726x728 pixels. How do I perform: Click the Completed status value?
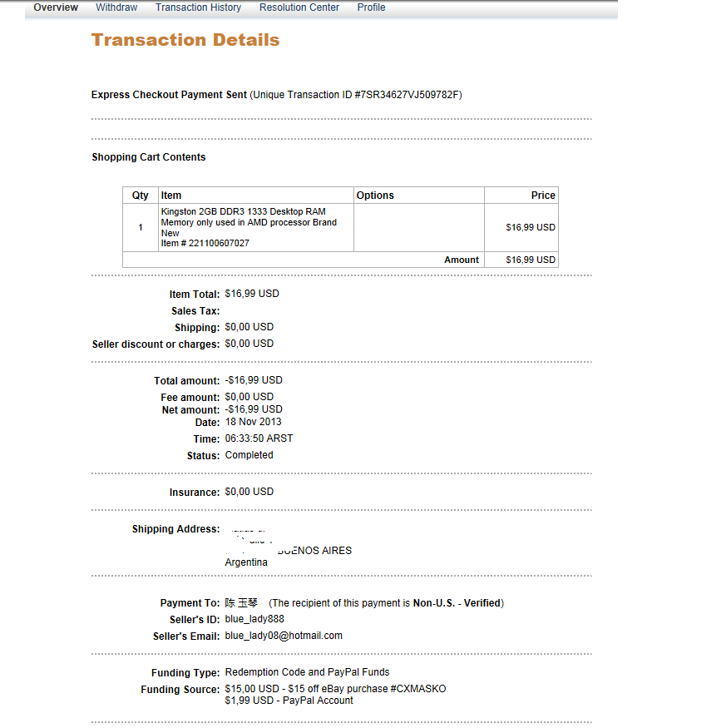click(249, 455)
